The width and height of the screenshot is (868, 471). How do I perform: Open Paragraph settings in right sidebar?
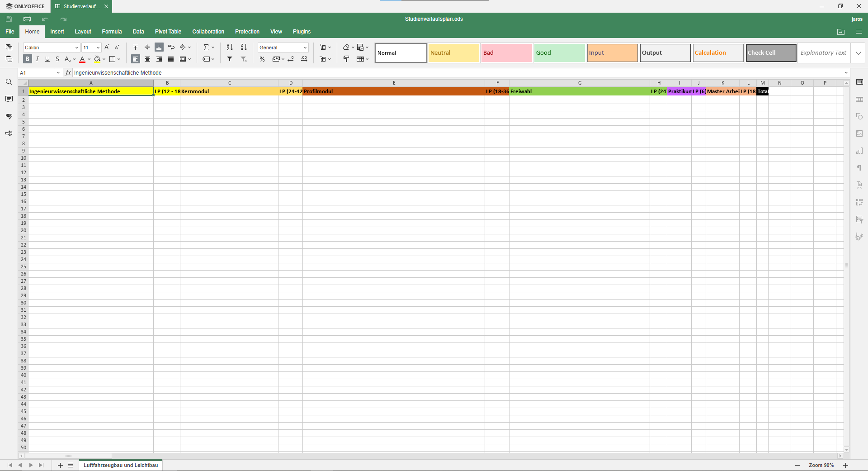click(859, 168)
